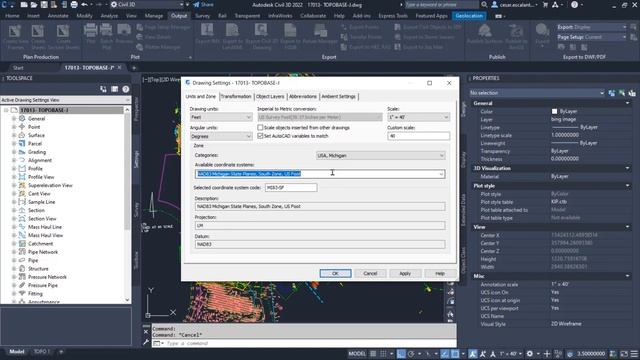Screen dimensions: 640x360
Task: Switch to the Ambient Settings tab
Action: click(x=339, y=96)
